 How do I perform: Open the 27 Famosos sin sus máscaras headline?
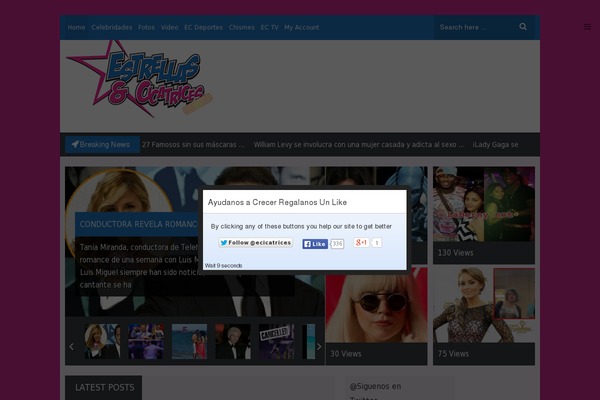pos(193,145)
